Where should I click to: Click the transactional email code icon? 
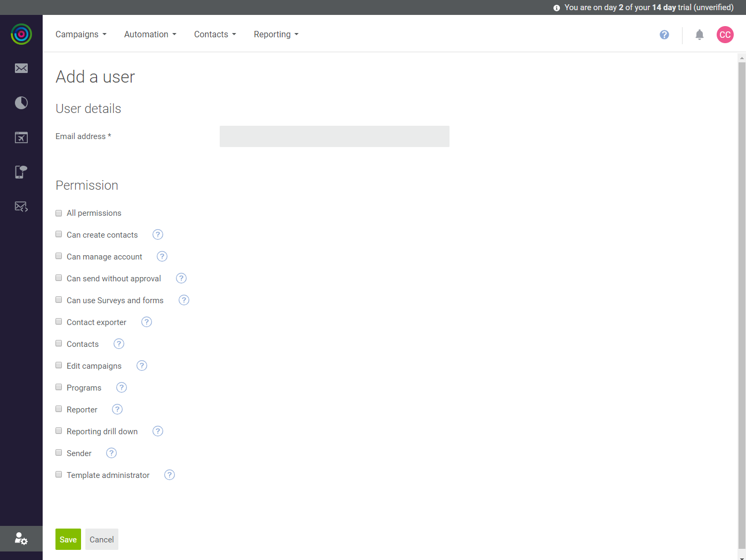(21, 207)
